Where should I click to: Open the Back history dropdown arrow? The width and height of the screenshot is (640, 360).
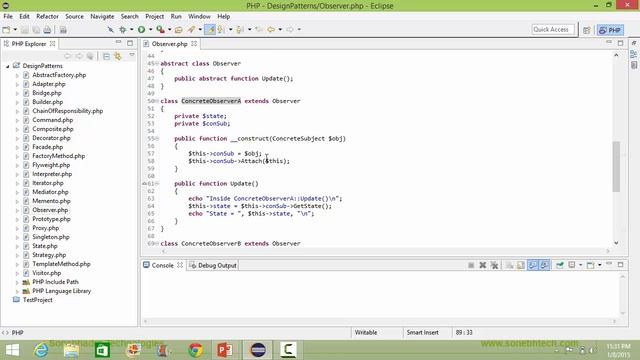280,30
